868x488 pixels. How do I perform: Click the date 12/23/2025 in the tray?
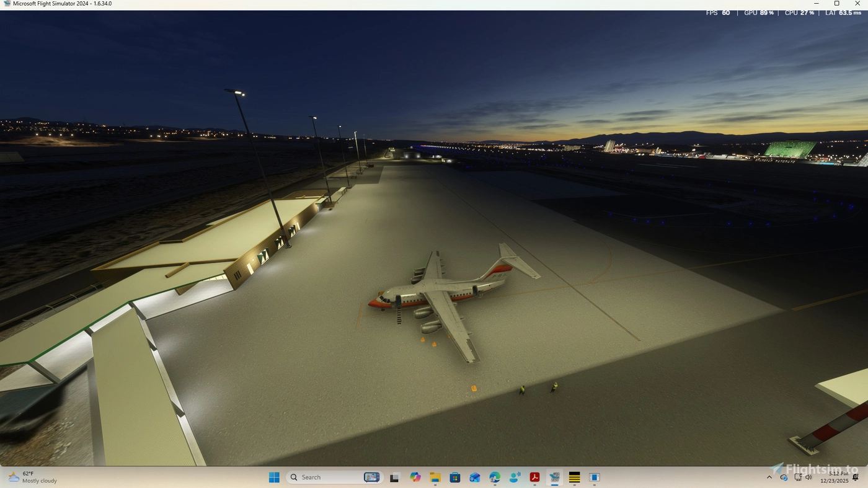835,480
